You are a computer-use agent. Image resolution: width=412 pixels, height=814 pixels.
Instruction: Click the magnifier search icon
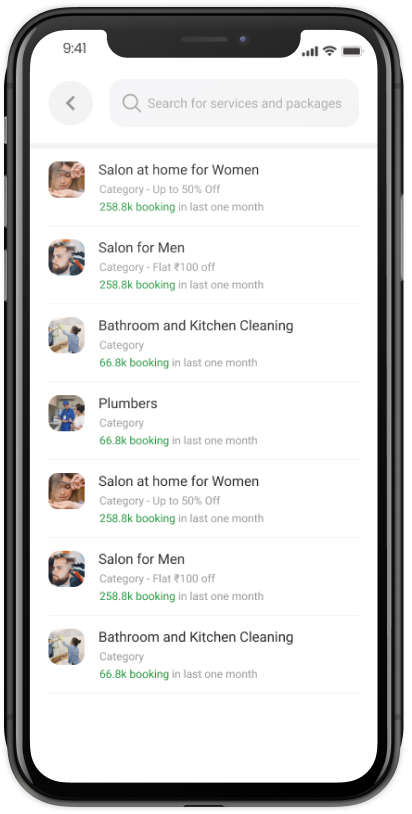point(131,103)
